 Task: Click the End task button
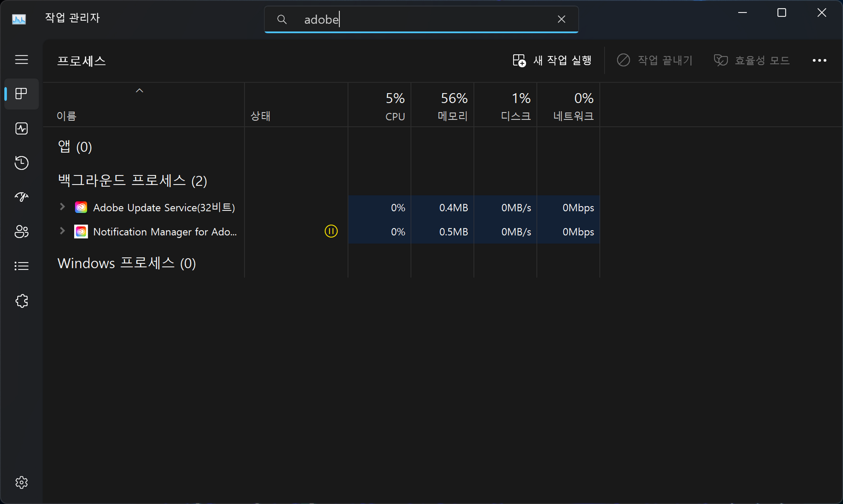pyautogui.click(x=655, y=60)
